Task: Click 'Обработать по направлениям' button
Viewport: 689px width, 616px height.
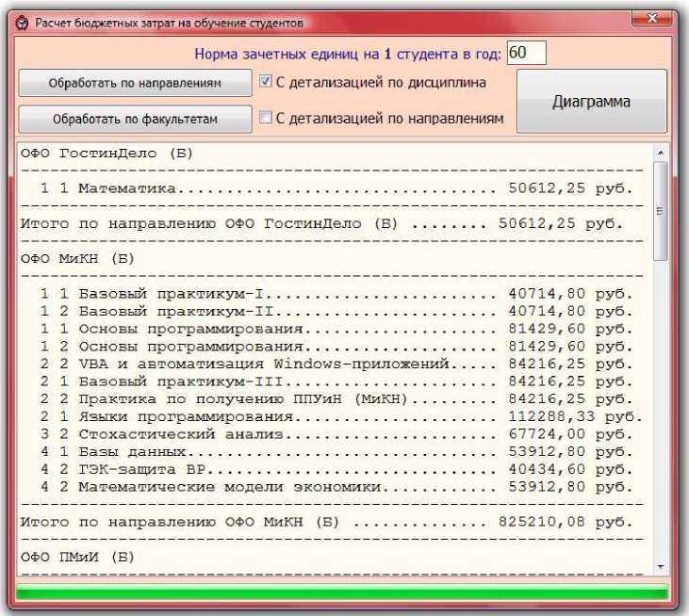Action: point(136,83)
